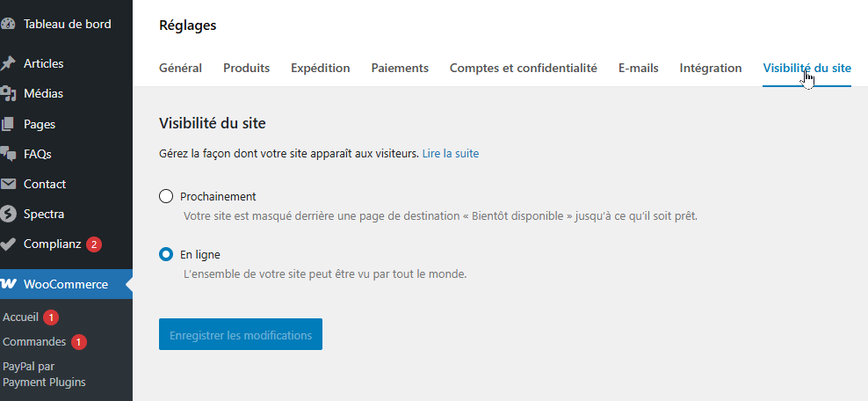Go to the Expédition tab
Screen dimensions: 868x401
click(x=320, y=69)
